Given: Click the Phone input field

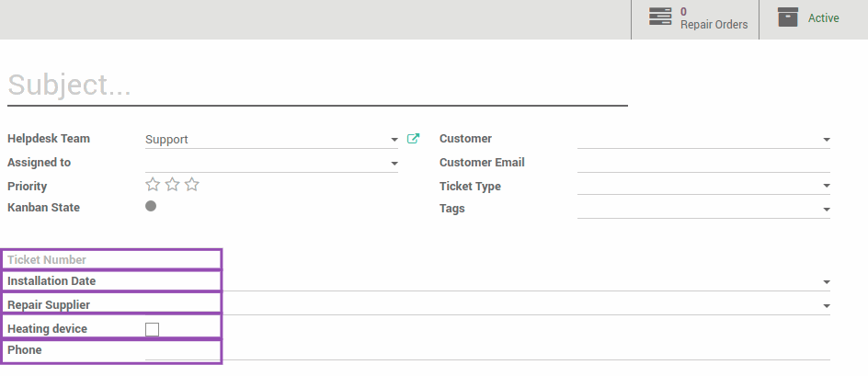Looking at the screenshot, I should (487, 350).
